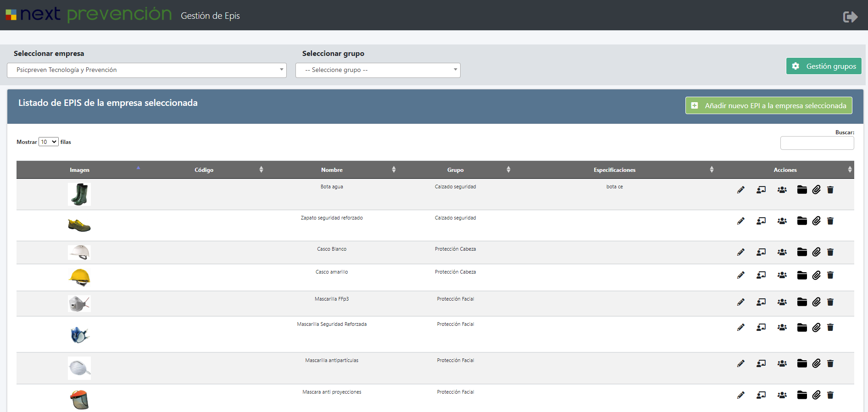Edit Mascarilla Seguridad Reforzada with the pencil icon
This screenshot has height=412, width=868.
click(x=740, y=327)
